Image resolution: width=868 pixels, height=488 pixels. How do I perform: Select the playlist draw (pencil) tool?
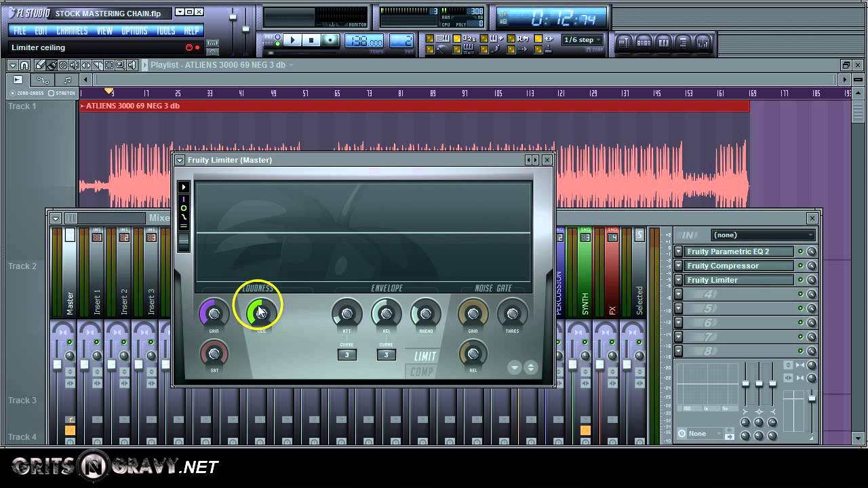pyautogui.click(x=40, y=65)
